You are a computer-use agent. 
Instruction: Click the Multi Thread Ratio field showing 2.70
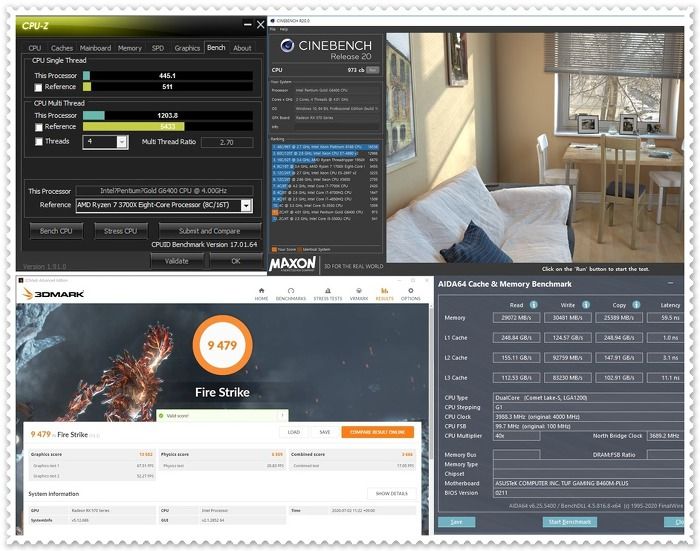click(227, 142)
